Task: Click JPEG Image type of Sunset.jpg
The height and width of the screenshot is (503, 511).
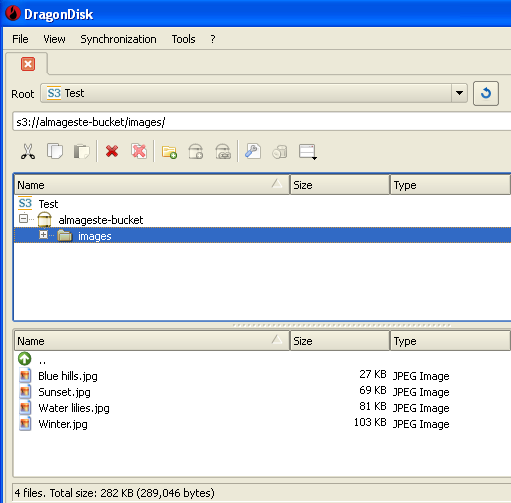Action: point(421,392)
